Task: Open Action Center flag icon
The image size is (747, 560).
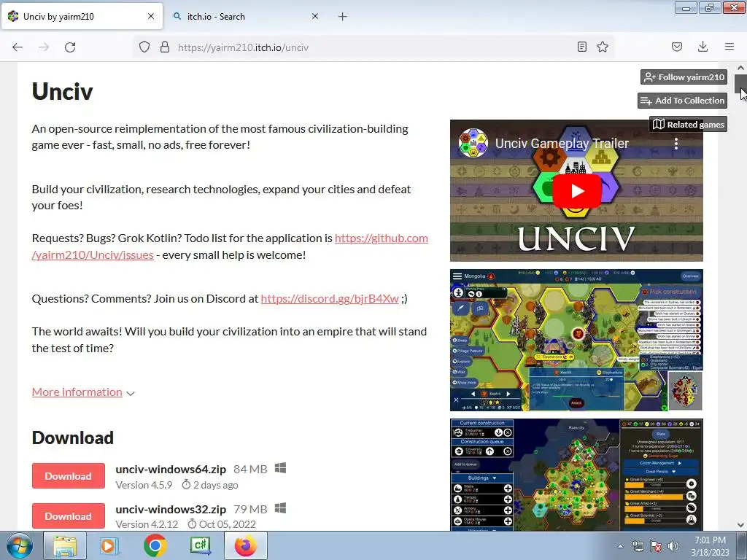Action: [656, 546]
